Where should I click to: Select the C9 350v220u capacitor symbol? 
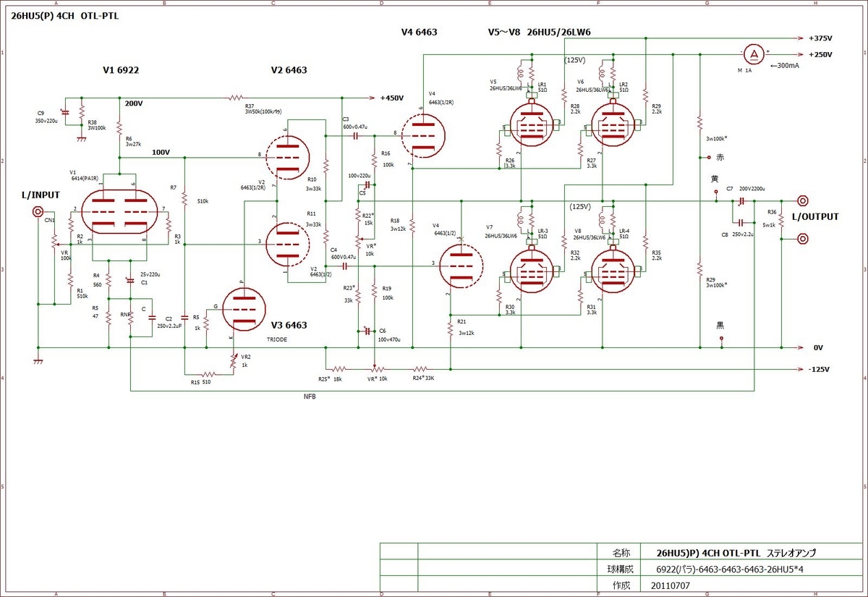point(65,113)
